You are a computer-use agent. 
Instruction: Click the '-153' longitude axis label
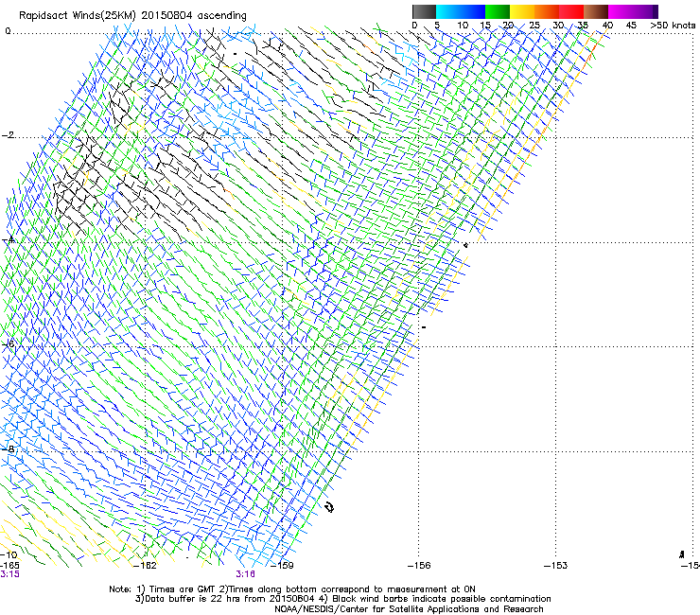coord(556,566)
